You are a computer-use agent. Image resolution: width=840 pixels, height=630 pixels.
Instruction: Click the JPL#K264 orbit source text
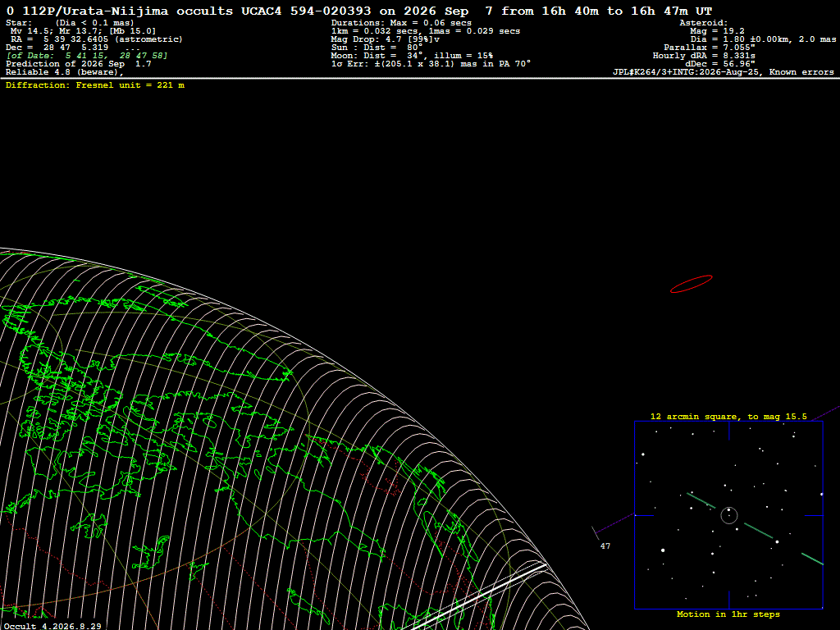[x=724, y=72]
